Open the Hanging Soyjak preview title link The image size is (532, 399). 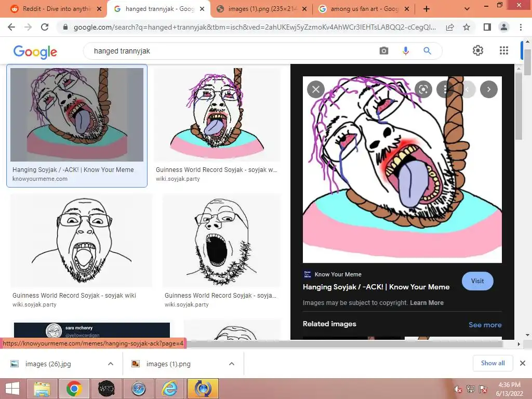coord(376,287)
